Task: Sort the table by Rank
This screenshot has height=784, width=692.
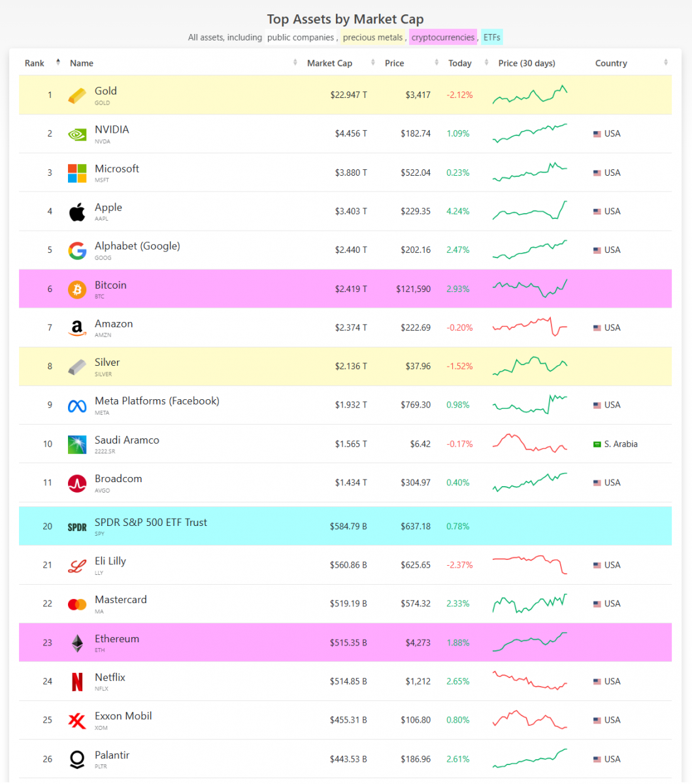Action: tap(35, 63)
